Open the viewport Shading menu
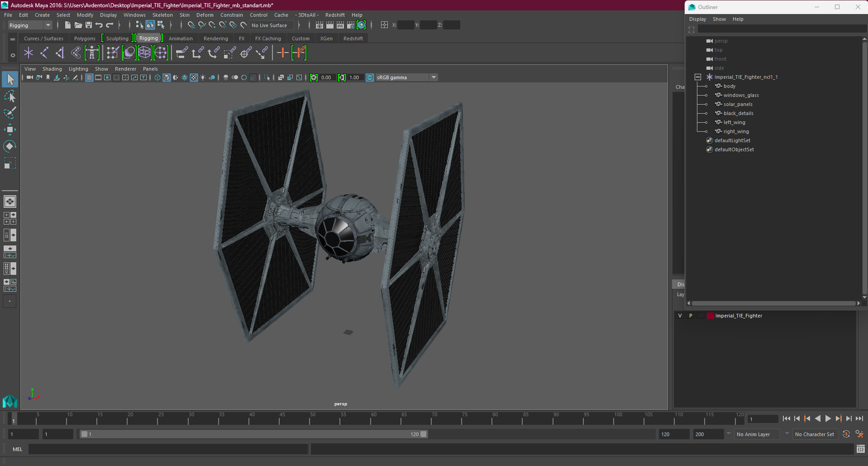This screenshot has height=466, width=868. click(x=52, y=69)
